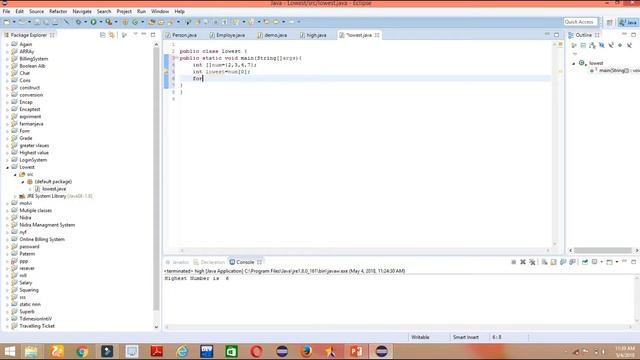
Task: Switch to the high.java editor tab
Action: coord(313,35)
